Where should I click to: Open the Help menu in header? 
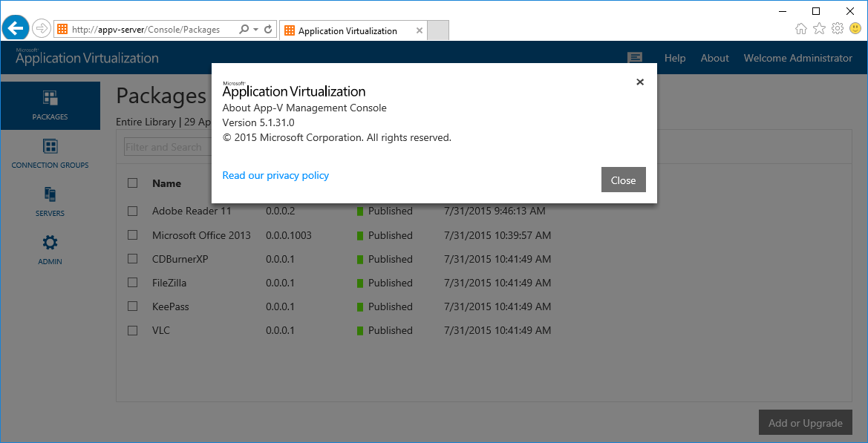675,58
